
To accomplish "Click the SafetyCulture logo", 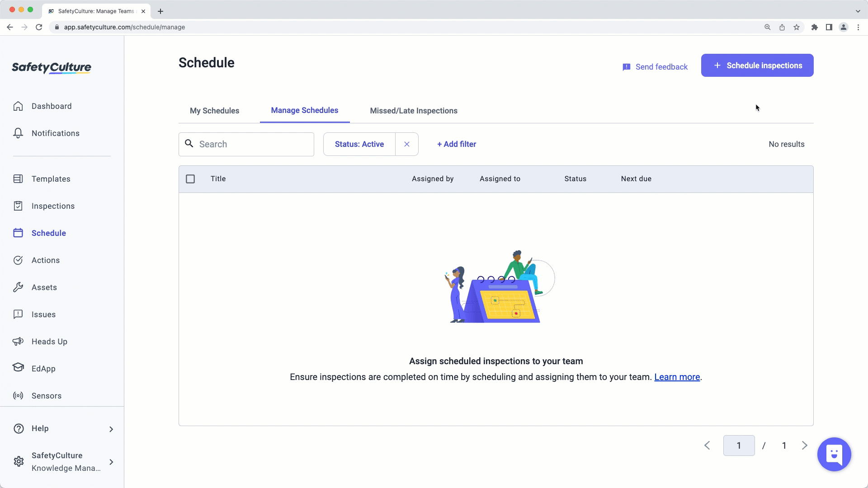I will click(52, 68).
